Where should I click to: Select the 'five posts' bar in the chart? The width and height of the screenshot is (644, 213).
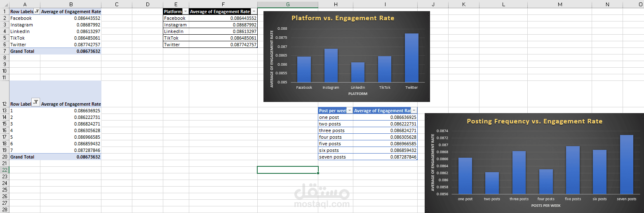pos(573,170)
